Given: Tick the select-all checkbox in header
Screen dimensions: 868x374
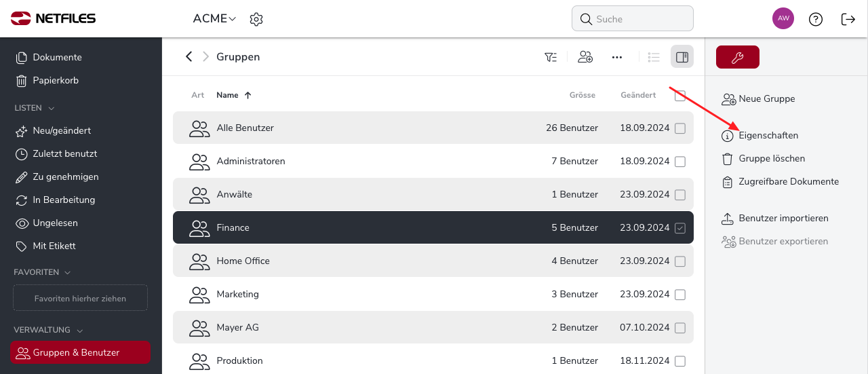Looking at the screenshot, I should click(x=680, y=96).
